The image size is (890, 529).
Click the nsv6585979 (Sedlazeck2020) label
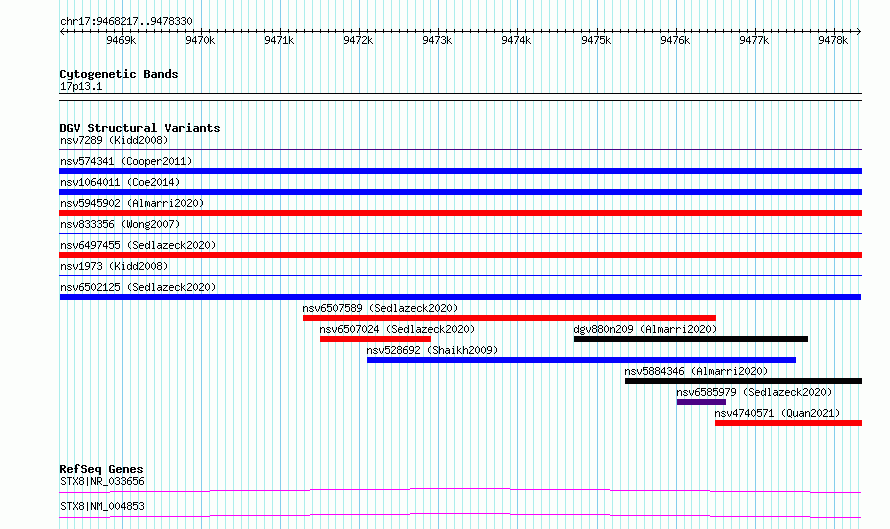(754, 392)
